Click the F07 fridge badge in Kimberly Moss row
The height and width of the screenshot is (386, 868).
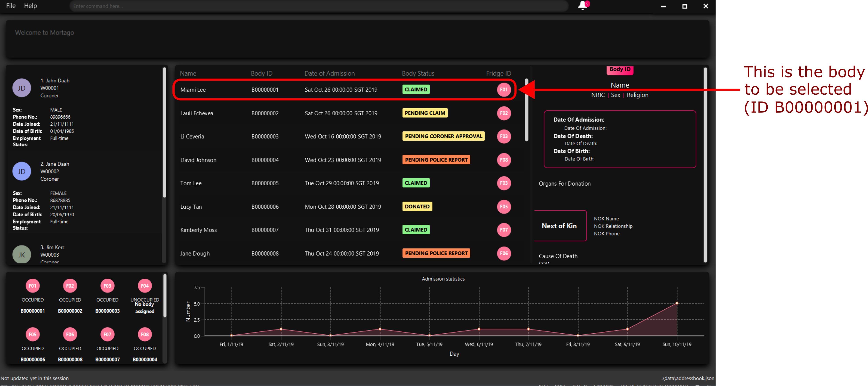click(x=504, y=230)
